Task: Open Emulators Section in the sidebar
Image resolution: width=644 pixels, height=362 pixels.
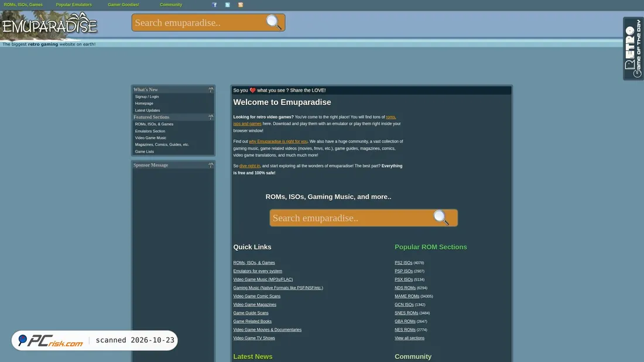Action: click(x=150, y=132)
